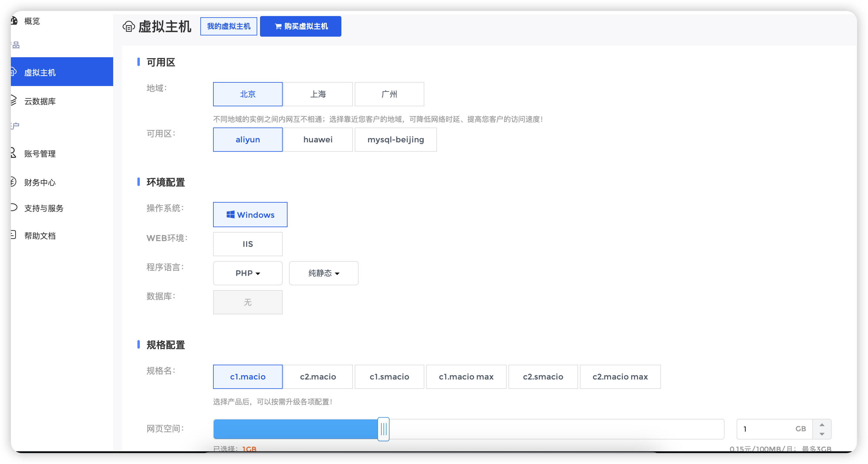Click the 虚拟主机 sidebar icon
Screen dimensions: 868x464
click(14, 72)
